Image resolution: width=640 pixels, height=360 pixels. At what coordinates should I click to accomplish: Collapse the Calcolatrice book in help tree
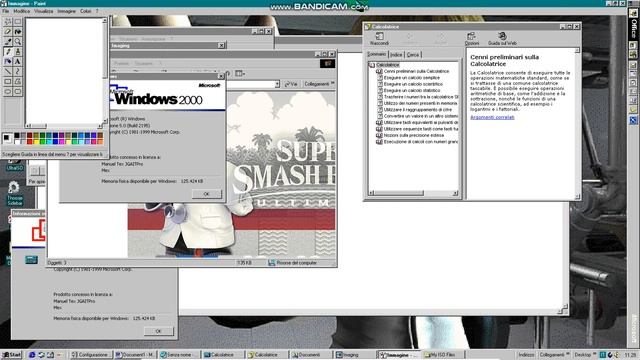tap(371, 65)
